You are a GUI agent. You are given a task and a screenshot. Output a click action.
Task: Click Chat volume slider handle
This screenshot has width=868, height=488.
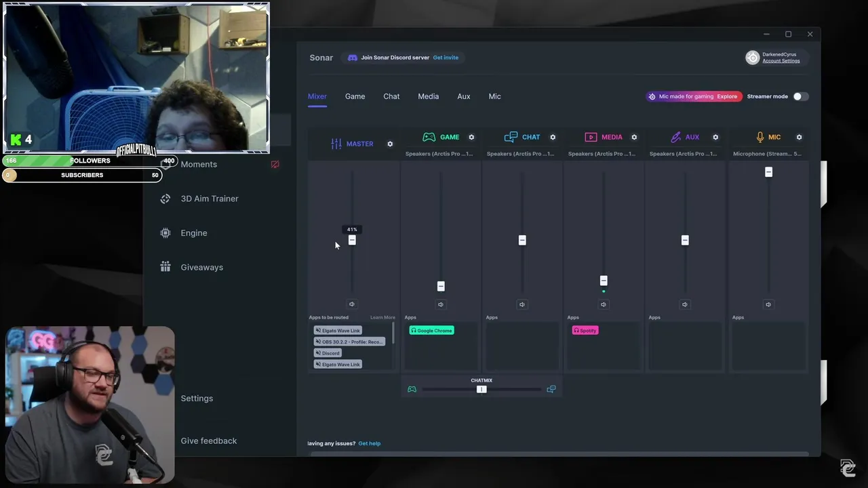[522, 240]
